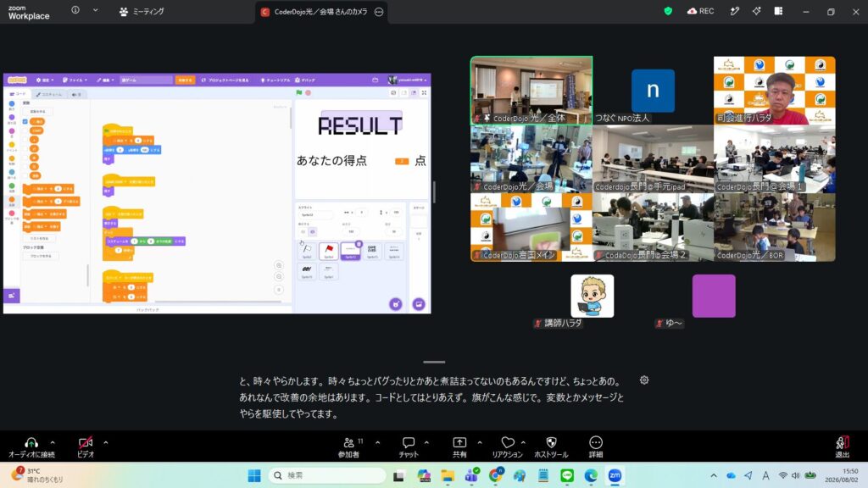The image size is (868, 488).
Task: Open the weather widget 31°C
Action: click(x=37, y=475)
